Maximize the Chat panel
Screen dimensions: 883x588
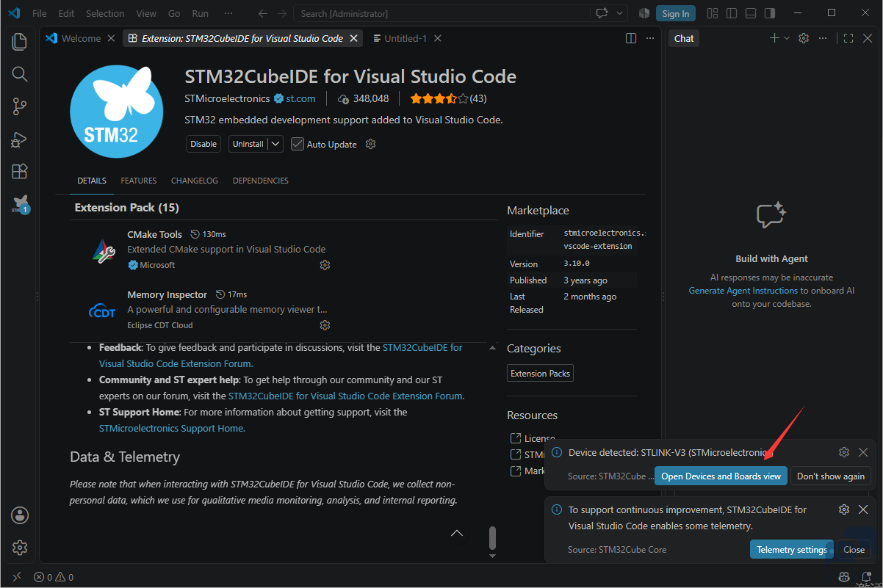[848, 38]
